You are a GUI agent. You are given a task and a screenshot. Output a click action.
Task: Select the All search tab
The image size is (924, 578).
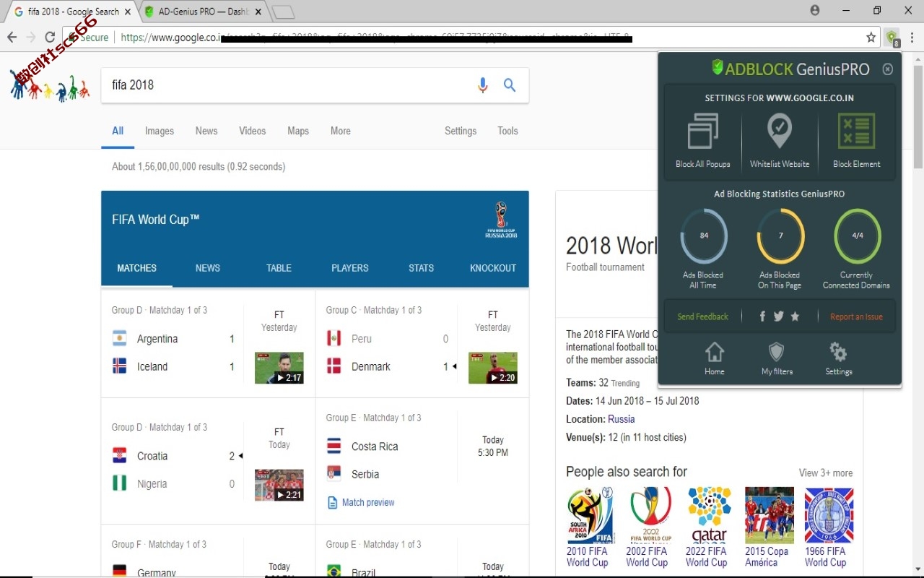click(x=118, y=131)
